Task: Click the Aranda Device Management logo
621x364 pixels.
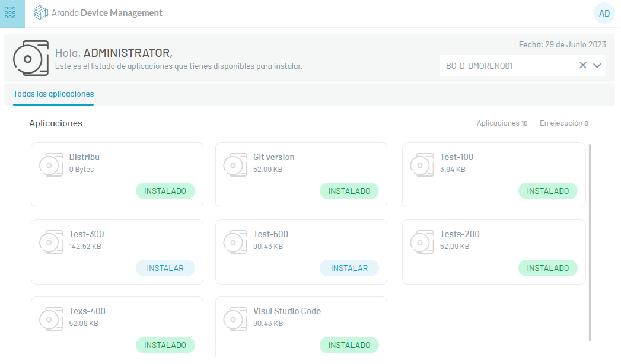Action: click(x=98, y=13)
